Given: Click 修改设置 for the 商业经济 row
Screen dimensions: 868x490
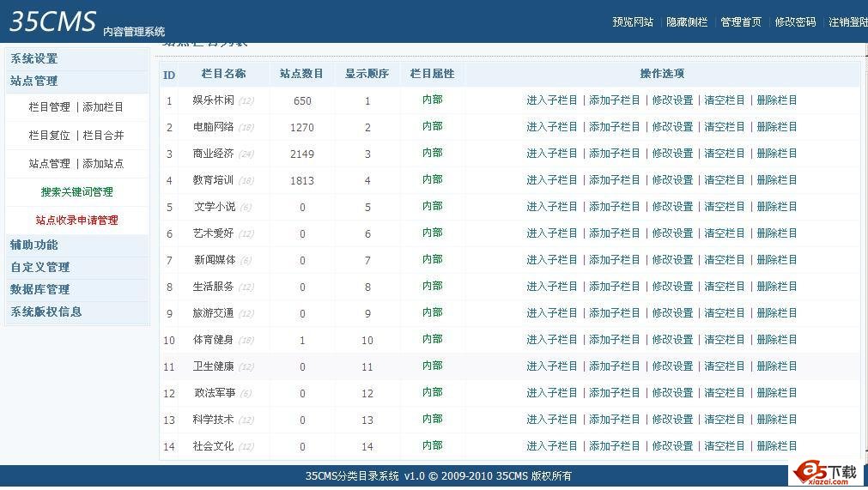Looking at the screenshot, I should [672, 154].
